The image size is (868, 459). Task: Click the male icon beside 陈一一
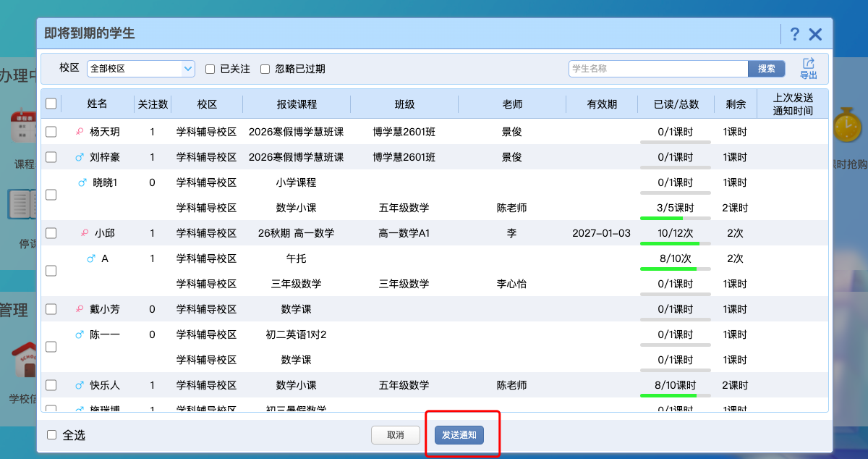click(x=80, y=334)
